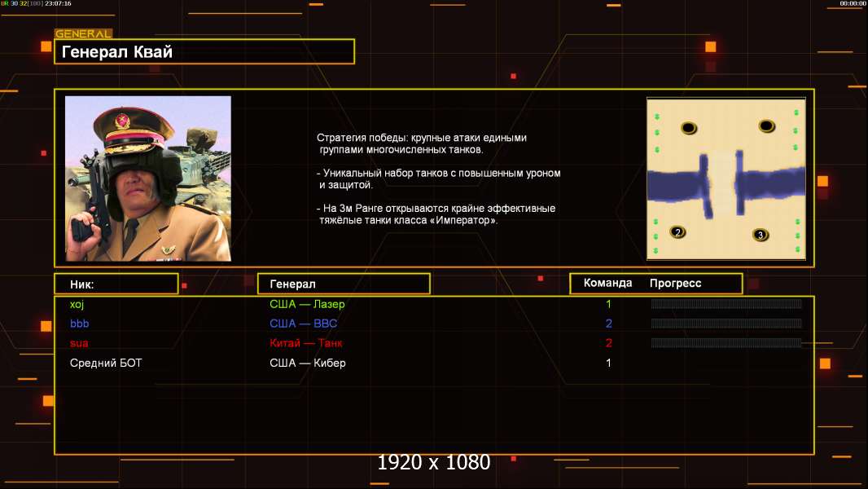The width and height of the screenshot is (868, 489).
Task: Click the loading progress bar for bbb
Action: (726, 324)
